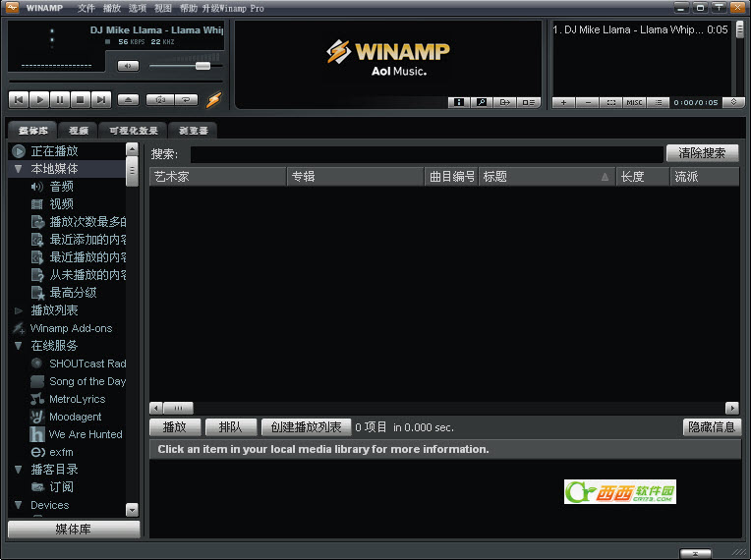Screen dimensions: 751x560
Task: Collapse the 本地媒体 tree node arrow
Action: point(19,168)
